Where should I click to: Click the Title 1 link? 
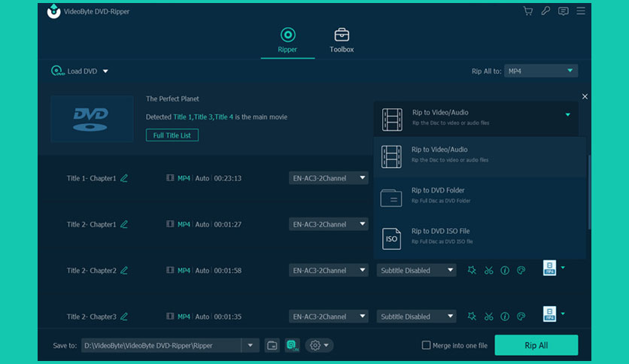182,117
